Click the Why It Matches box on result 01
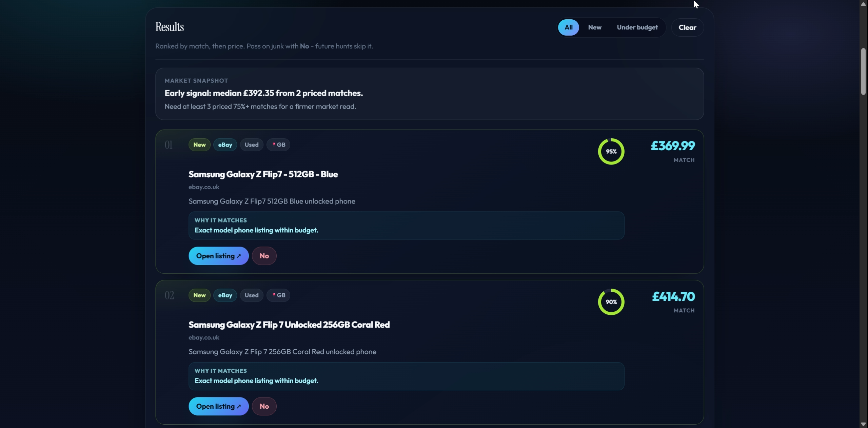Viewport: 868px width, 428px height. point(406,226)
